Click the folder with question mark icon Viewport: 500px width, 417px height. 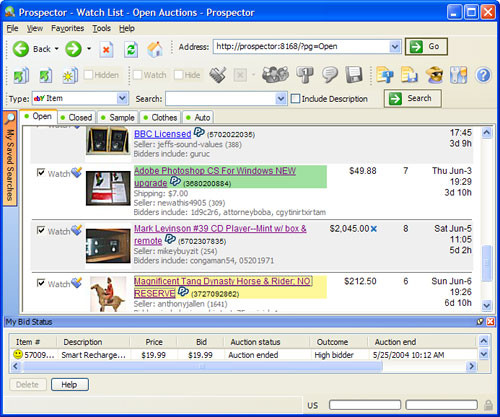(385, 75)
